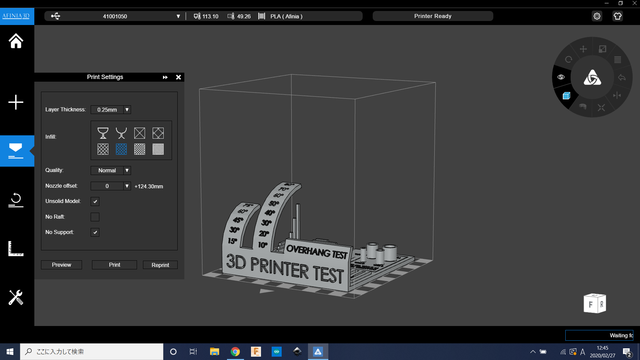The width and height of the screenshot is (640, 360).
Task: Click the nozzle temperature 113.10 reading
Action: [x=210, y=16]
